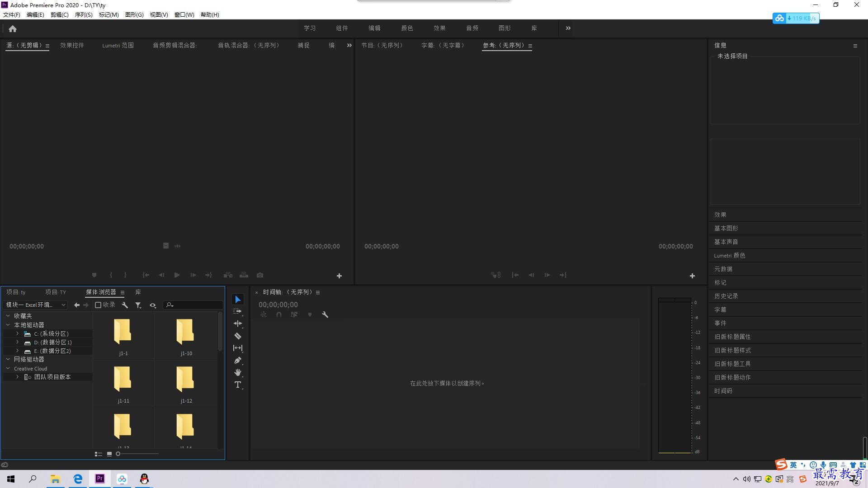
Task: Select the Slip tool
Action: pos(238,348)
